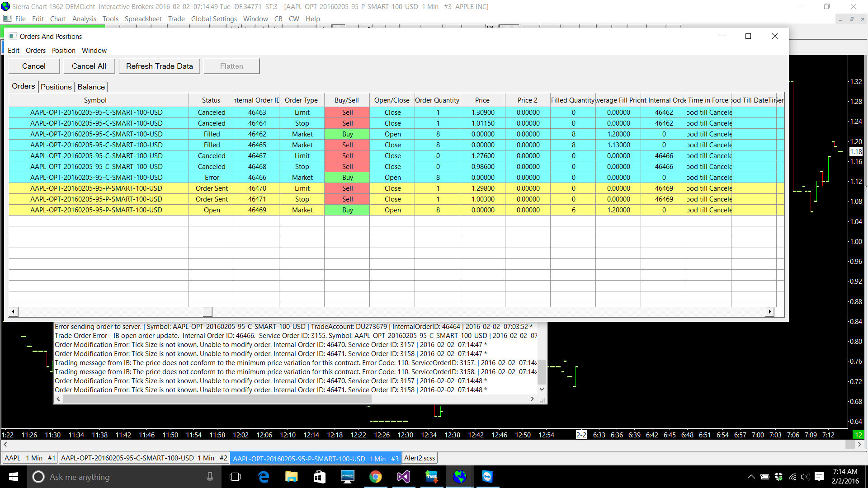This screenshot has width=868, height=488.
Task: Click the Refresh Trade Data button
Action: [159, 66]
